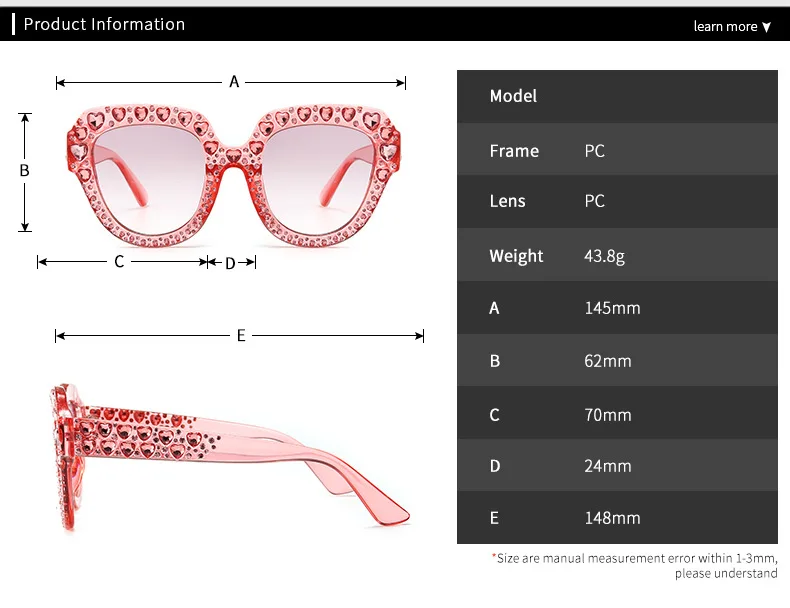
Task: Click the 'B' label in the table
Action: pyautogui.click(x=495, y=361)
